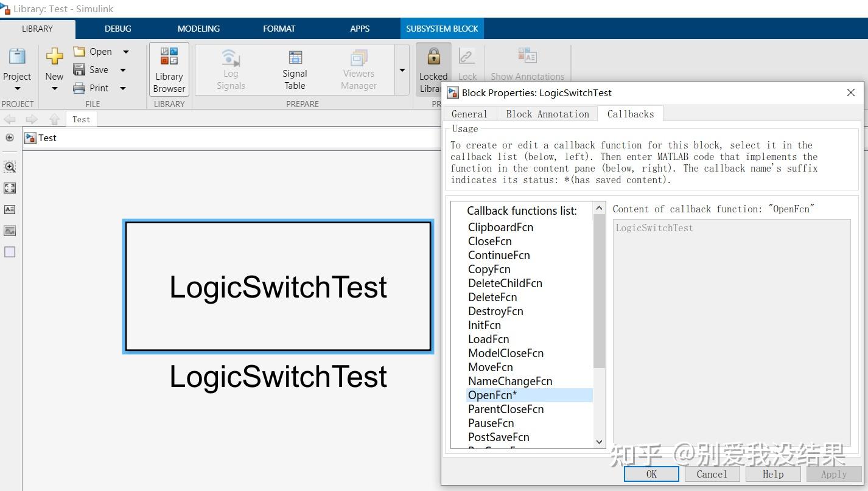Navigate forward with the right arrow
The image size is (868, 491).
click(x=32, y=119)
